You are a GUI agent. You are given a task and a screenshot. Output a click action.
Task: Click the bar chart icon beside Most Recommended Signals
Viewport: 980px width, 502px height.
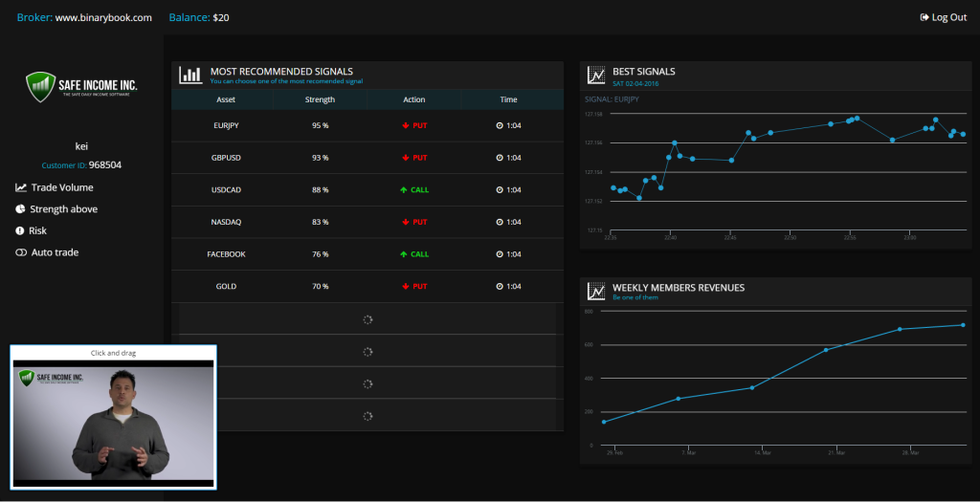pos(190,76)
